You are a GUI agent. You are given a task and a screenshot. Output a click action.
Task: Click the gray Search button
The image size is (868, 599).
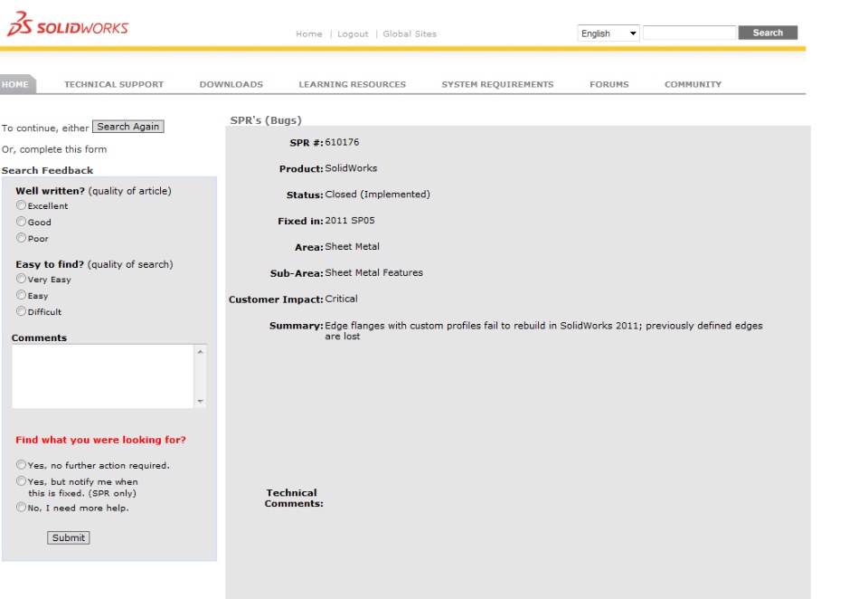tap(768, 33)
